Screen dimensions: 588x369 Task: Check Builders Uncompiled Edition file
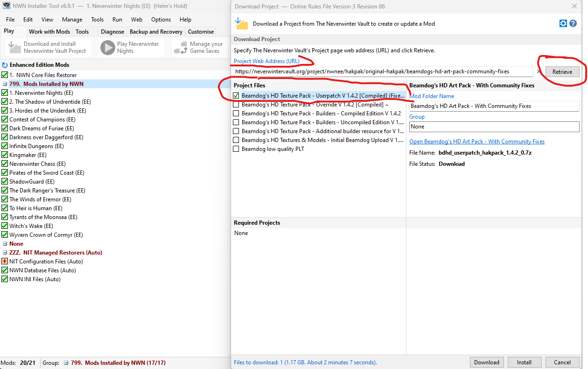(x=236, y=122)
